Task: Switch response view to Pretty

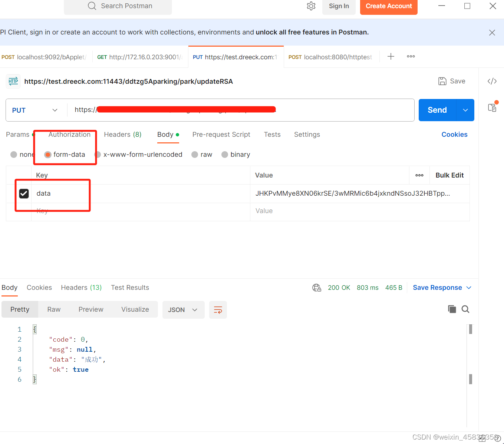Action: tap(20, 309)
